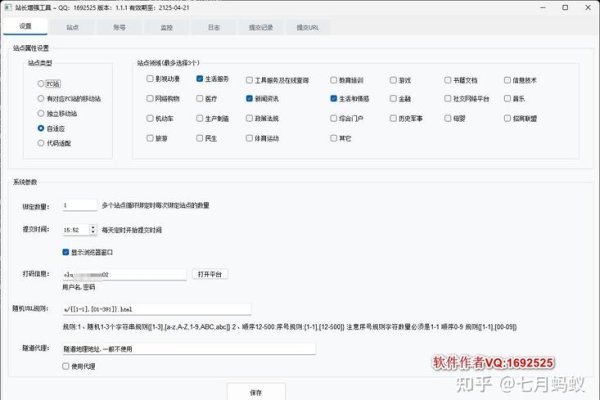The height and width of the screenshot is (400, 600).
Task: Click the 打码信息 credentials field
Action: pos(124,274)
